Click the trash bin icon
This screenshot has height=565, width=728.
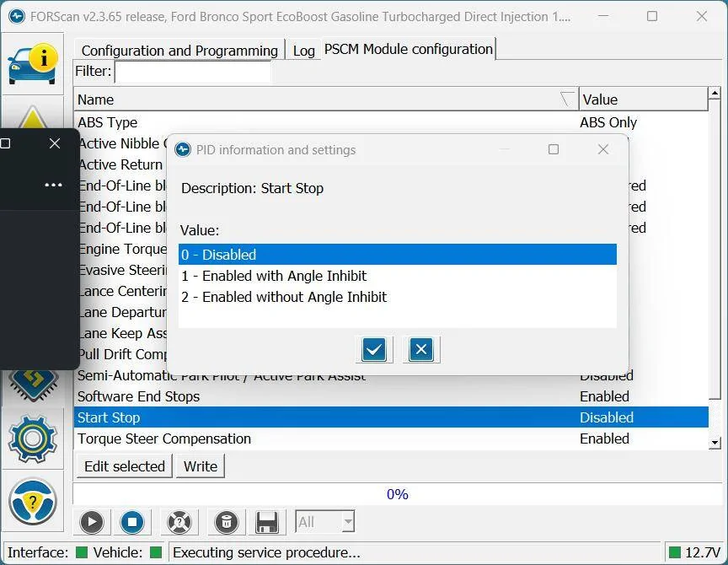coord(226,522)
